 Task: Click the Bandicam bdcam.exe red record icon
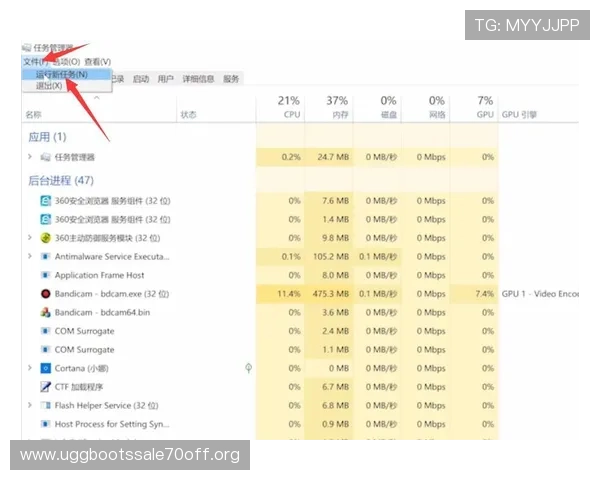coord(46,294)
